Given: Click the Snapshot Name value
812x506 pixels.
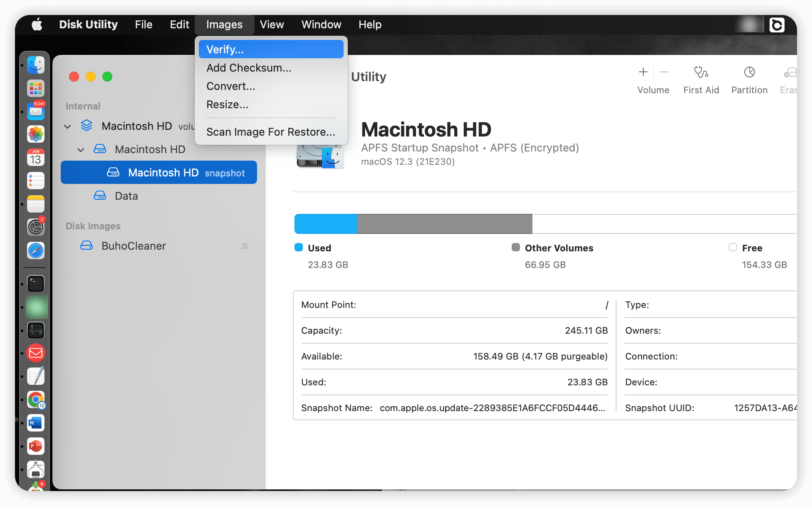Looking at the screenshot, I should tap(493, 408).
